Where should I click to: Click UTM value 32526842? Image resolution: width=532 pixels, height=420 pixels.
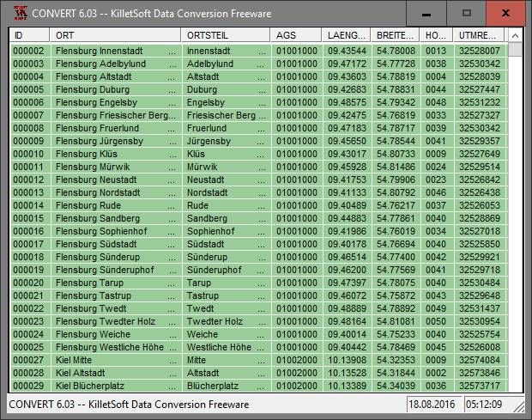[480, 180]
